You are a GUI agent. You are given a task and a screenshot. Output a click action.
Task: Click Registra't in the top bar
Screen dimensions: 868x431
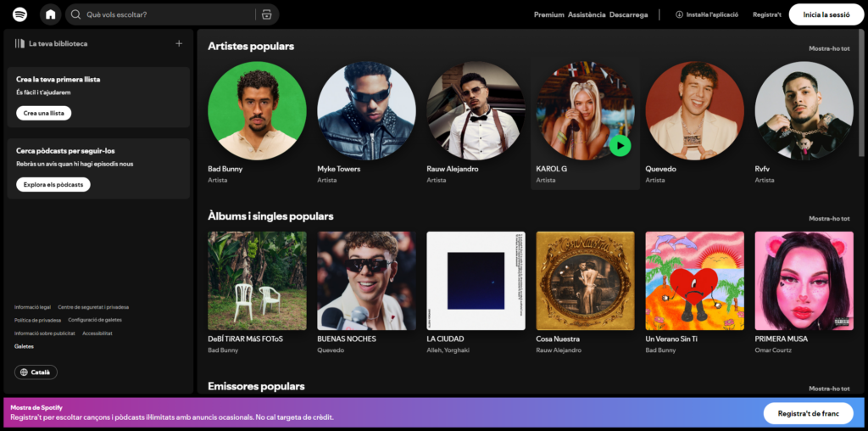click(766, 15)
